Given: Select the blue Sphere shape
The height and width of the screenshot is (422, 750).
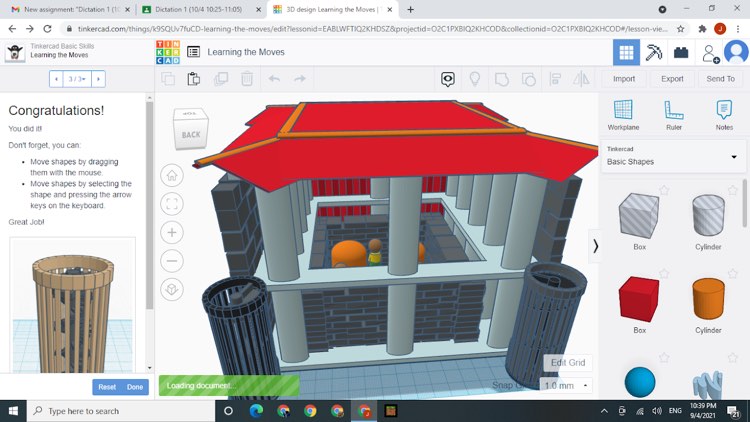Looking at the screenshot, I should point(640,382).
